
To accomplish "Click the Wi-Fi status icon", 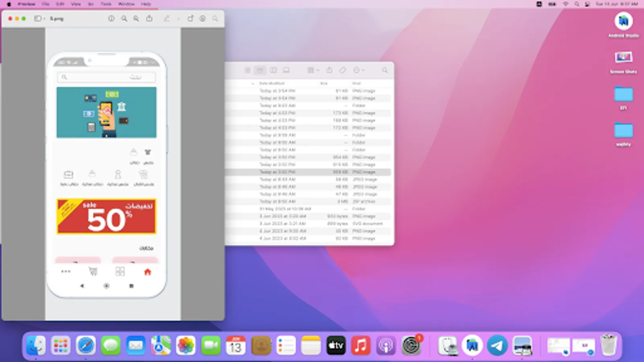I will [566, 4].
